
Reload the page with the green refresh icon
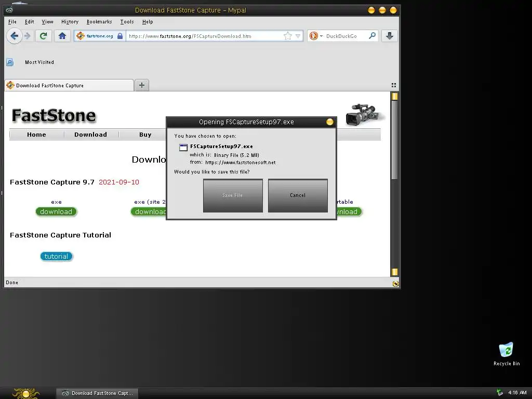(x=43, y=36)
